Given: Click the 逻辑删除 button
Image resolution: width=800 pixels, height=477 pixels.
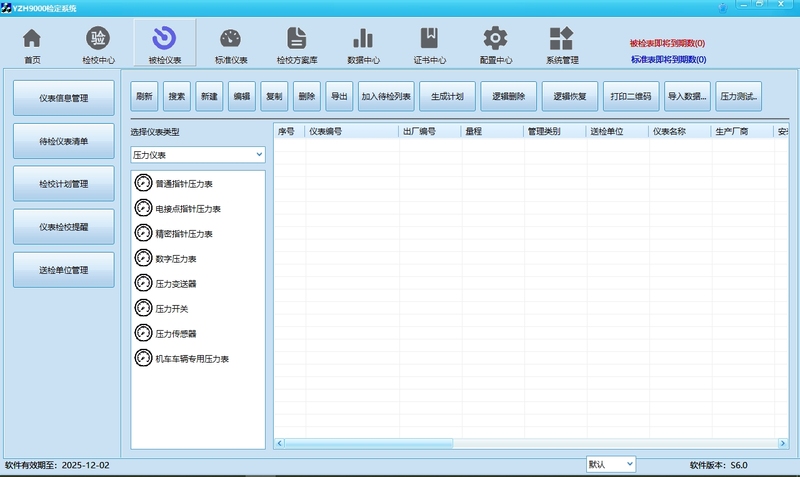Looking at the screenshot, I should (x=509, y=96).
